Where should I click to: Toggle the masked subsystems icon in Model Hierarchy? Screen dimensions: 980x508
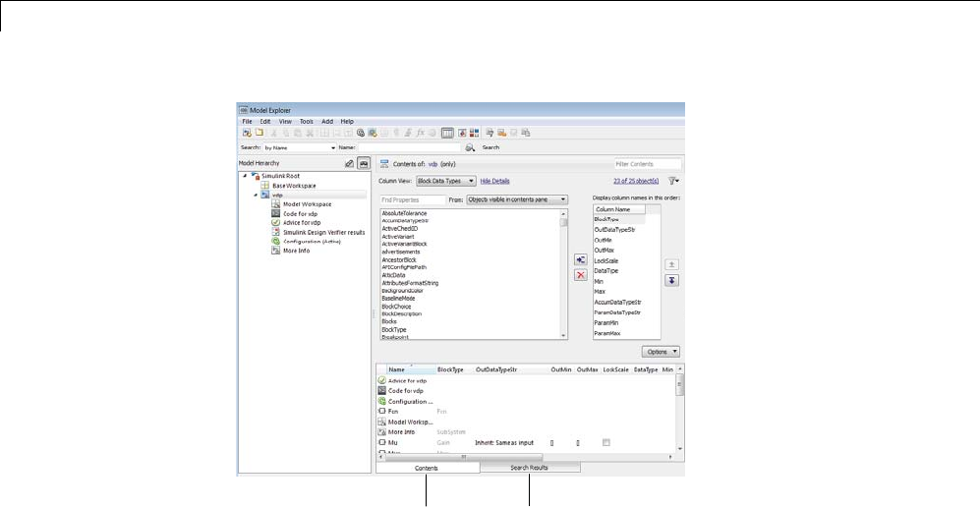coord(364,163)
